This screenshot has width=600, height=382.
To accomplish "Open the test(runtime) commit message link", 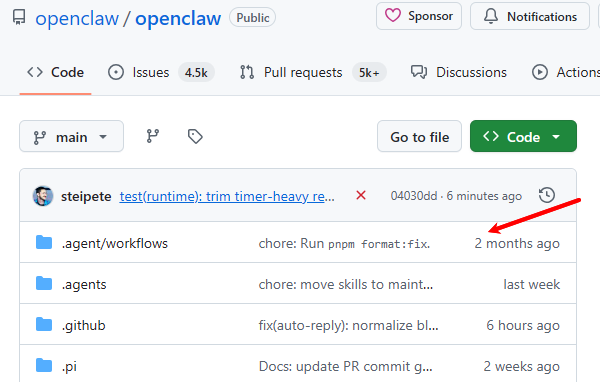I will coord(227,196).
